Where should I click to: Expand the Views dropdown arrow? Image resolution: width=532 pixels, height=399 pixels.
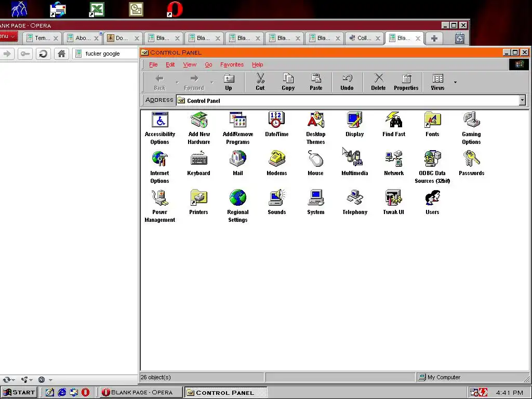[x=455, y=82]
